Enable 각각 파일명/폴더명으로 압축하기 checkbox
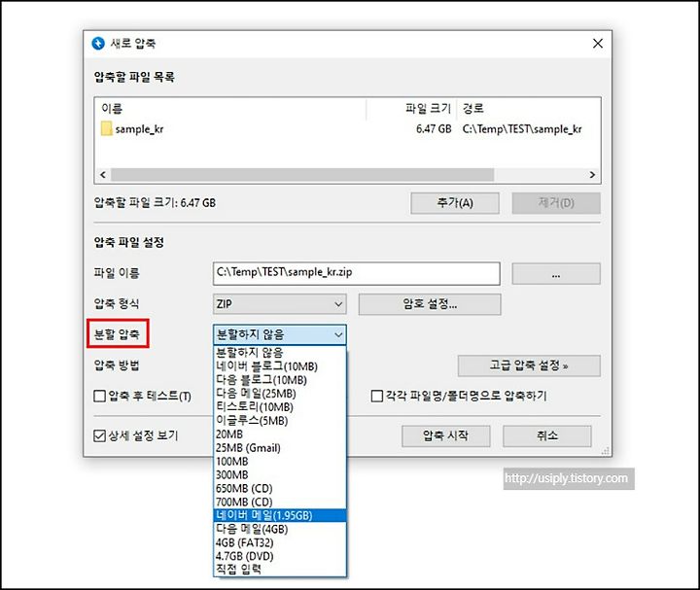Screen dimensions: 700x590 point(377,396)
